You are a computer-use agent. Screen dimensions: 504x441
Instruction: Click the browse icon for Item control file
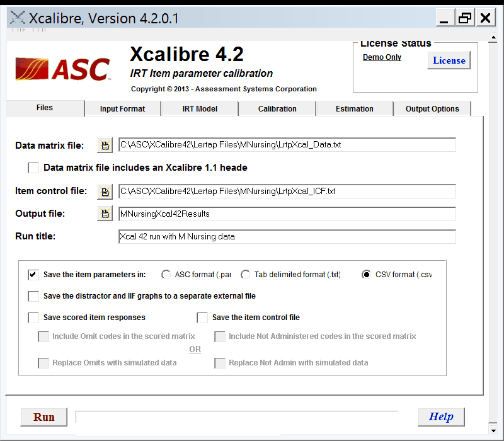coord(105,192)
